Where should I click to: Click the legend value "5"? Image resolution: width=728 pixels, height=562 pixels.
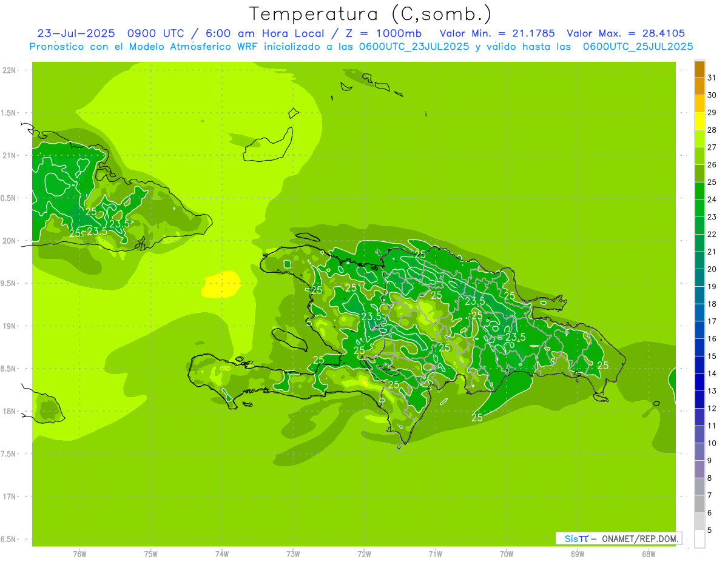pos(710,530)
